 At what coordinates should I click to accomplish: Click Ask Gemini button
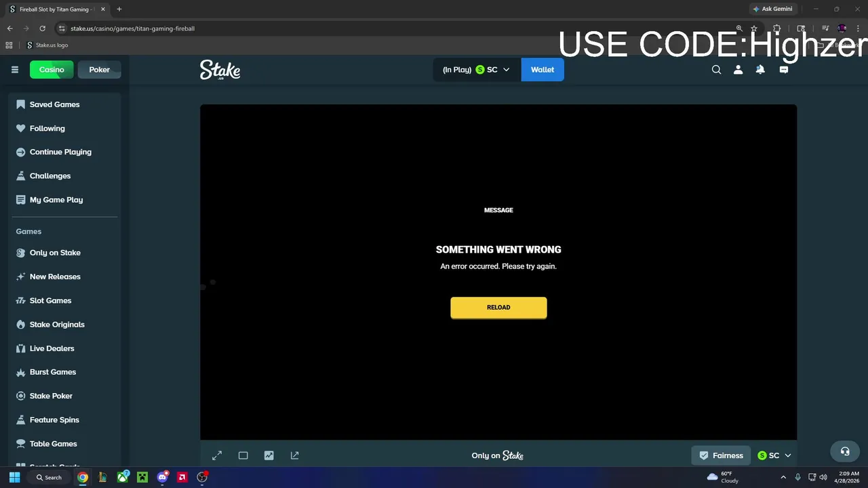pos(772,9)
